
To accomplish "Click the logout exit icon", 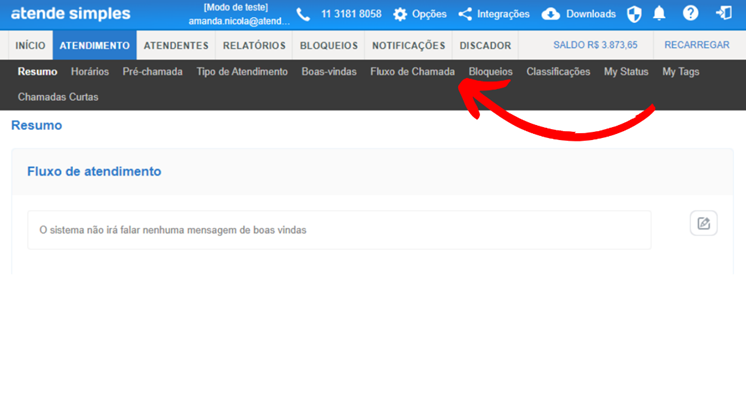I will pos(724,13).
